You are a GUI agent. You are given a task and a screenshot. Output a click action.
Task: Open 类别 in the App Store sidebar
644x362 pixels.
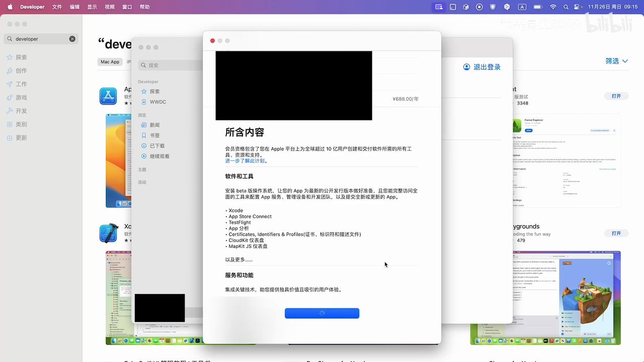tap(17, 124)
